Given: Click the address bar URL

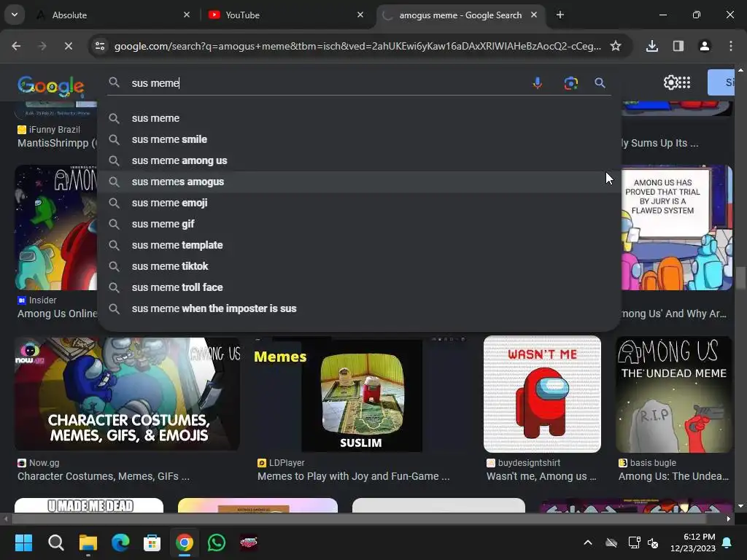Looking at the screenshot, I should pyautogui.click(x=357, y=46).
